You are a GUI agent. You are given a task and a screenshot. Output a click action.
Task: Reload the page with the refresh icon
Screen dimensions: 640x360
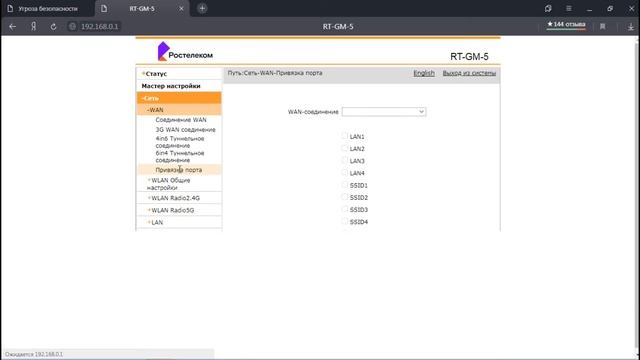pos(53,27)
